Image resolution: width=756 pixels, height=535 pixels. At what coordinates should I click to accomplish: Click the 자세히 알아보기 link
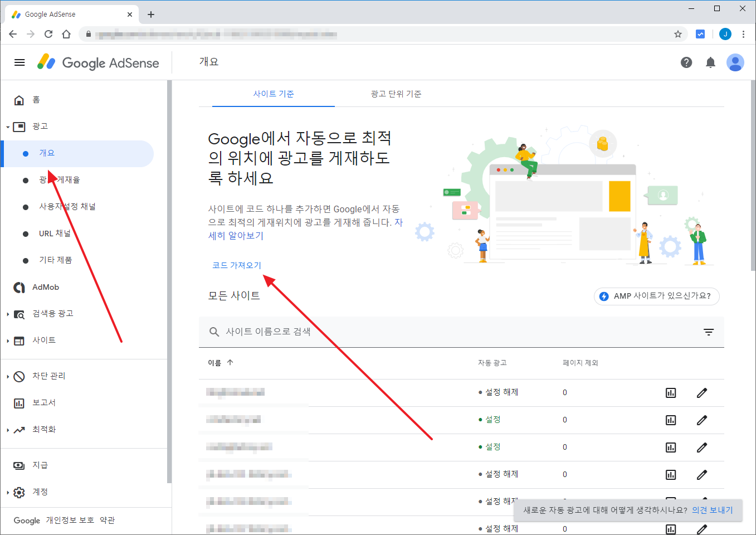tap(236, 236)
